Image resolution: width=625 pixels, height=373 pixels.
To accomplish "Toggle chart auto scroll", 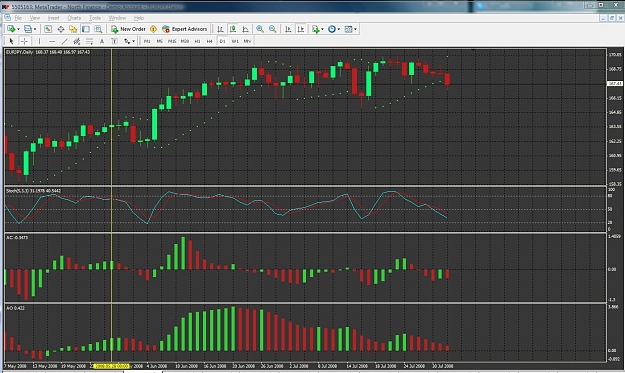I will click(288, 29).
